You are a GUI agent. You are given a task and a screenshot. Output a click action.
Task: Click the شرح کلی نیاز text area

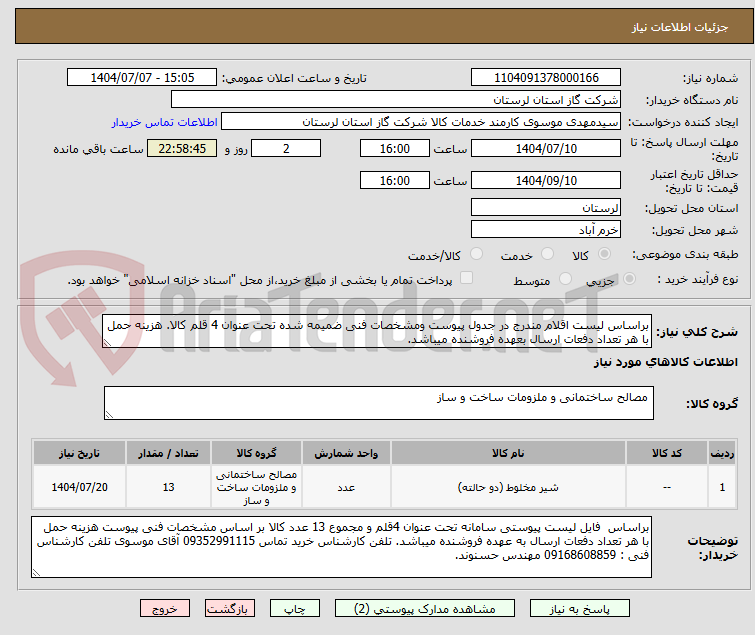[x=377, y=332]
